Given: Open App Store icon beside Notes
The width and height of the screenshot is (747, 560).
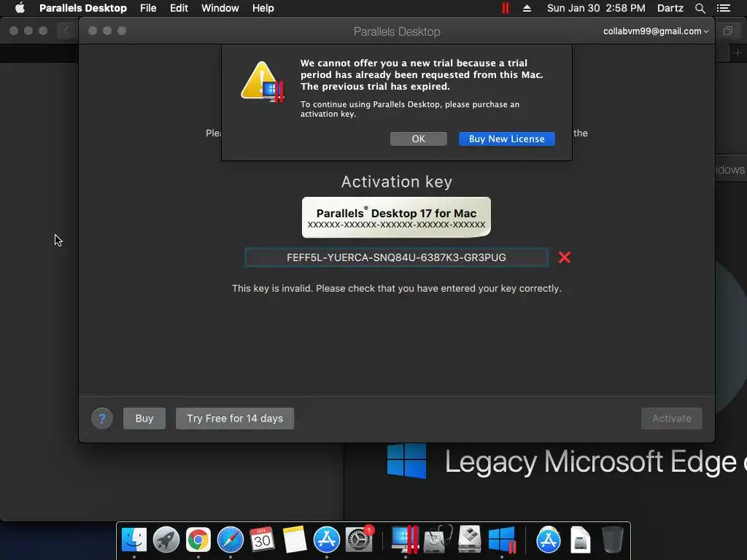Looking at the screenshot, I should pyautogui.click(x=326, y=540).
